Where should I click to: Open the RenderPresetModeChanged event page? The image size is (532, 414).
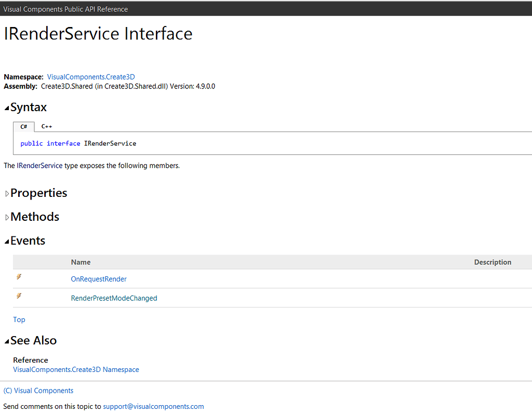tap(114, 298)
